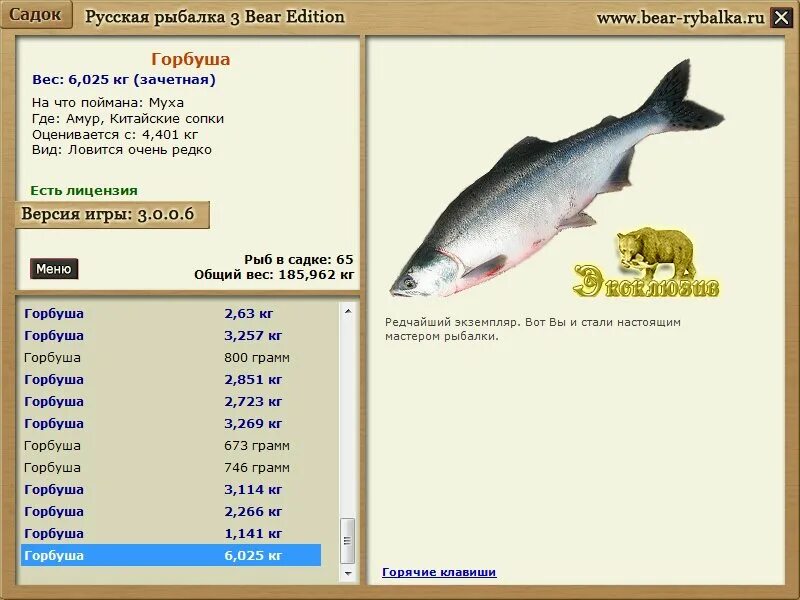Click the Вес: 6,025 кг (зачетная) line

124,80
